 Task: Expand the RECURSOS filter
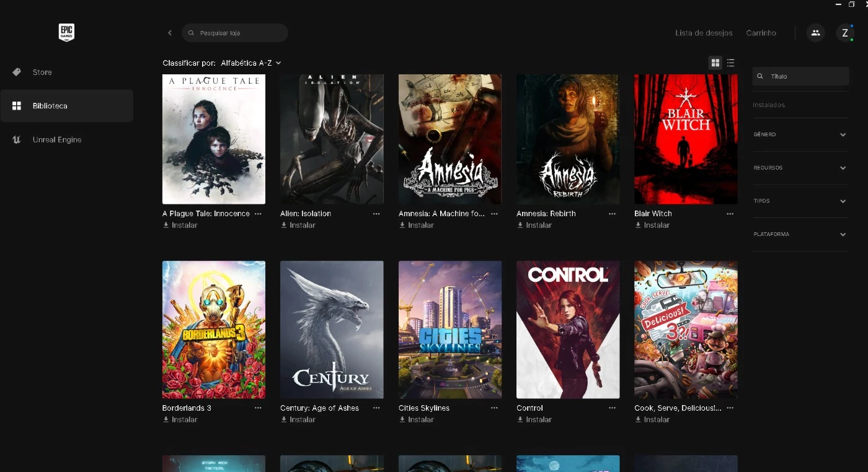coord(800,168)
